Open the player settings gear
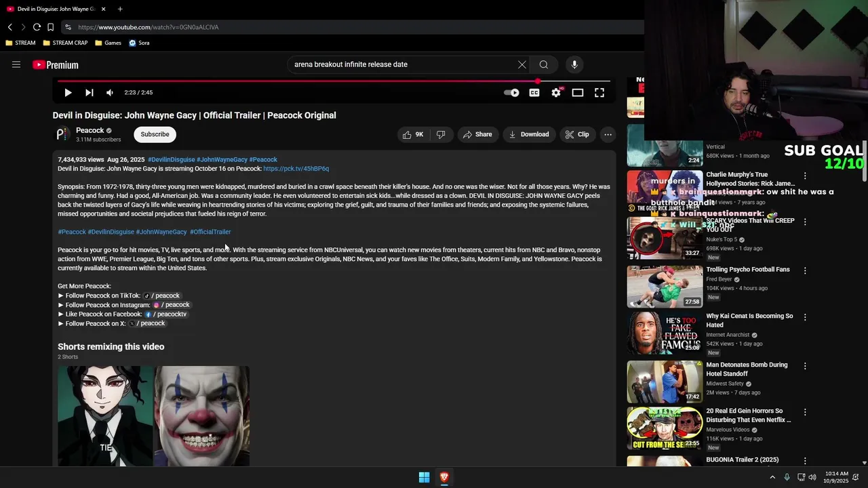Screen dimensions: 868x488 pyautogui.click(x=556, y=93)
